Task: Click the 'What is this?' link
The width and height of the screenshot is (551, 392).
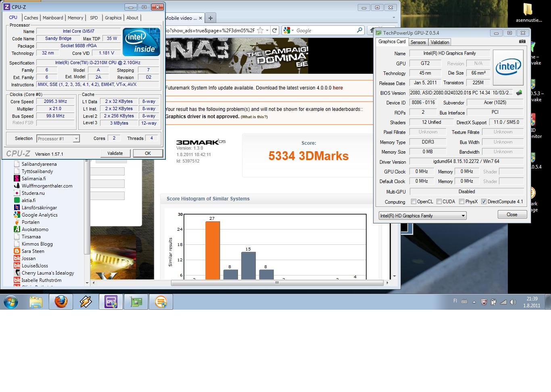Action: pos(254,117)
